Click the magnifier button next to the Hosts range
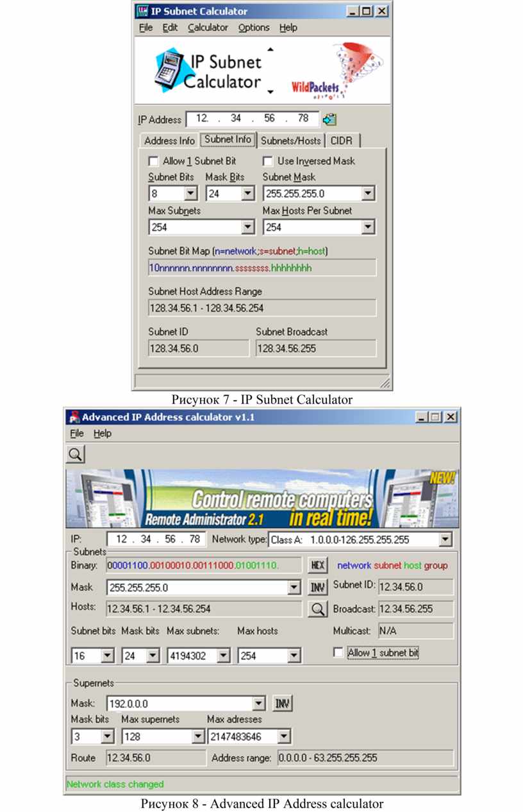The height and width of the screenshot is (812, 523). click(317, 609)
